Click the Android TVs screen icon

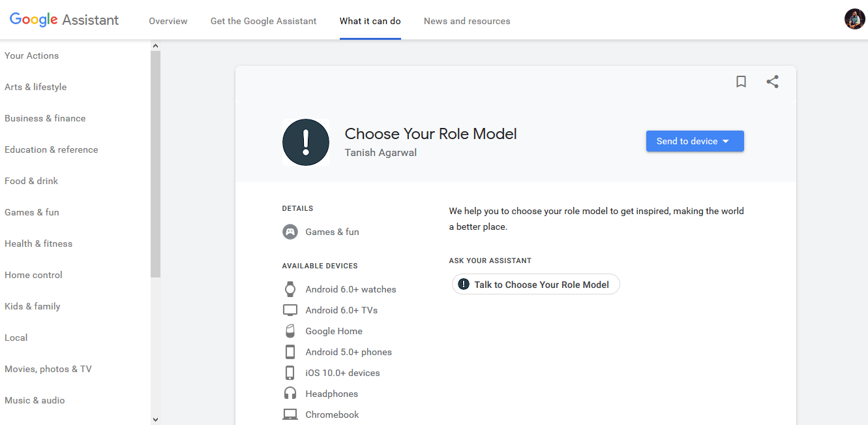pyautogui.click(x=290, y=310)
